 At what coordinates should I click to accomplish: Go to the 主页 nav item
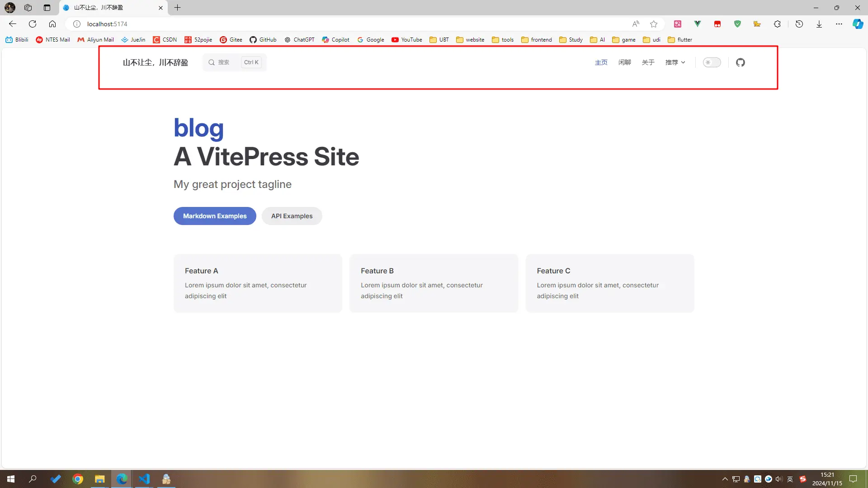(x=601, y=62)
